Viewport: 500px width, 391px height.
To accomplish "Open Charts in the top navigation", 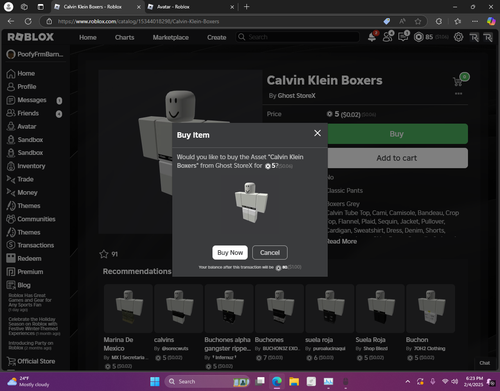I will pos(125,37).
